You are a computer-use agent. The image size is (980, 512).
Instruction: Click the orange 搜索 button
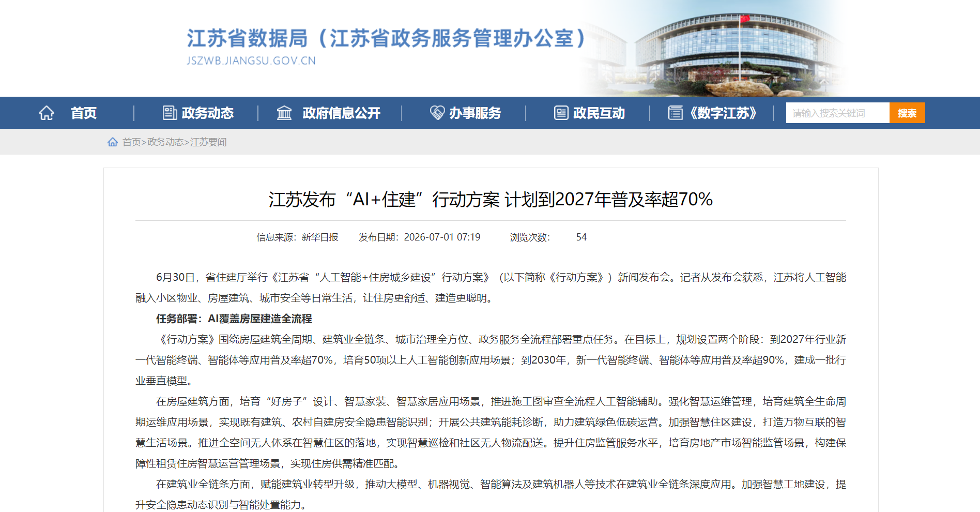pos(907,113)
